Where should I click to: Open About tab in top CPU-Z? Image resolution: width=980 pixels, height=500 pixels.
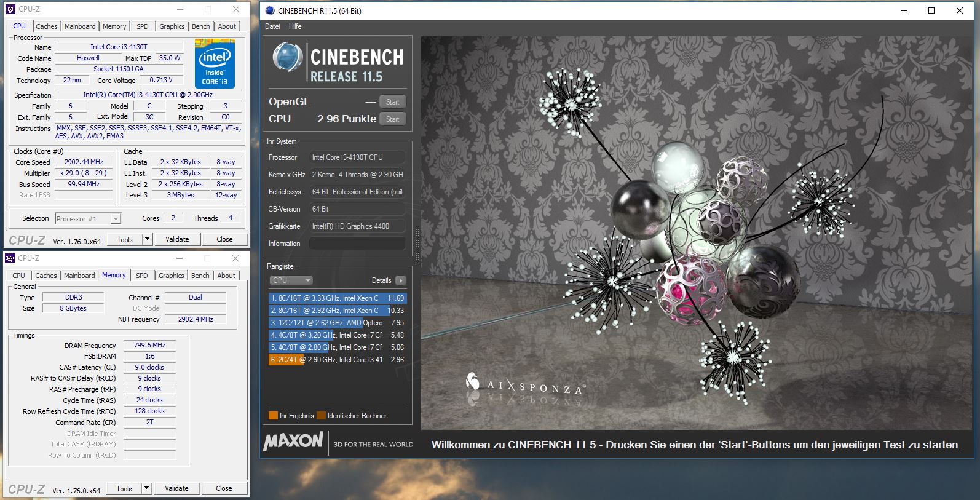[x=227, y=26]
